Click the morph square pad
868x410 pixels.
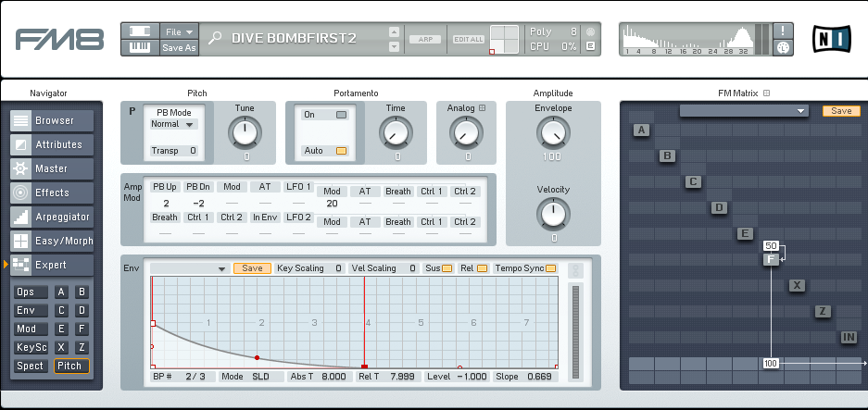click(x=504, y=39)
